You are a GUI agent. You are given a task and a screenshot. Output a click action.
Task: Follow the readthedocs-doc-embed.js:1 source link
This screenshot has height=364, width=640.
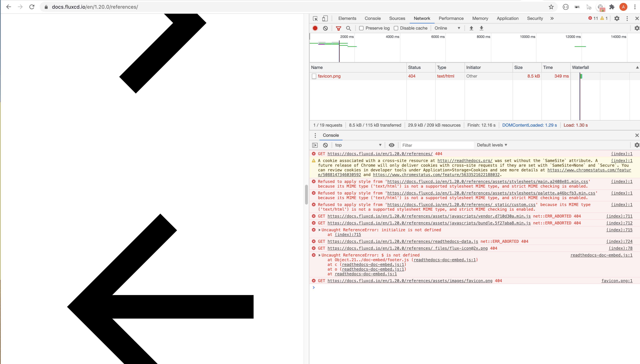click(x=601, y=255)
